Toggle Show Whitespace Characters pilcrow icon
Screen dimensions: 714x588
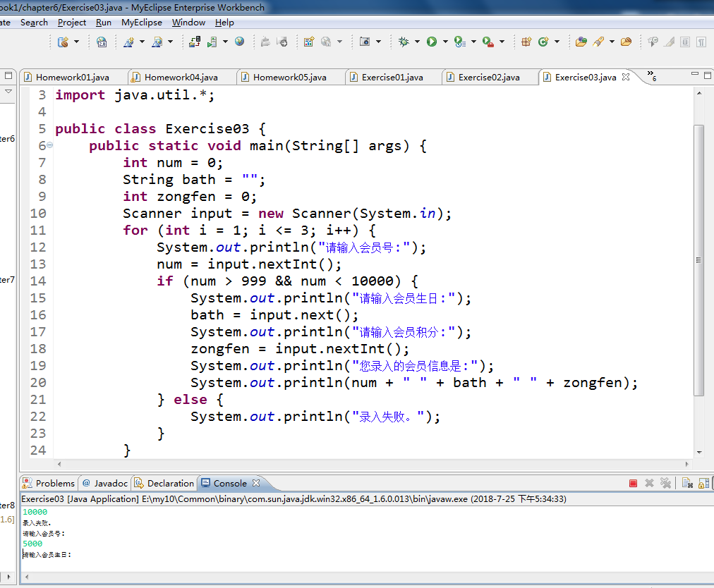(701, 42)
